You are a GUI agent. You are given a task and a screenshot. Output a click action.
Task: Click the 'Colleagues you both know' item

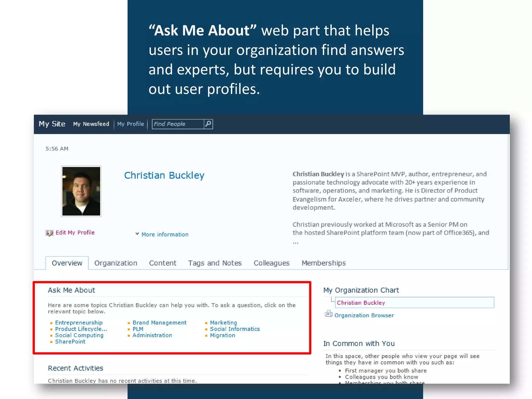(x=382, y=377)
